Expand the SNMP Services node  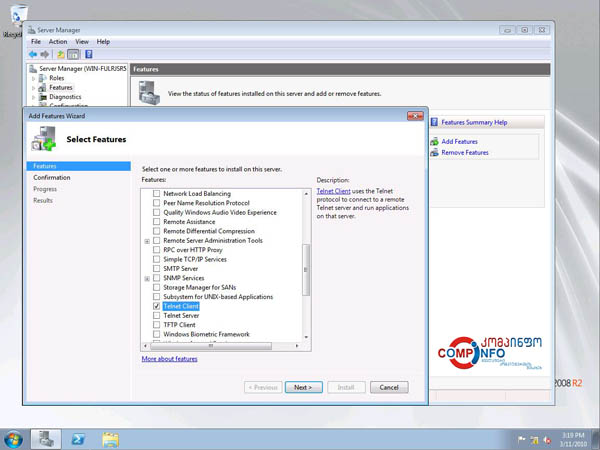point(147,279)
